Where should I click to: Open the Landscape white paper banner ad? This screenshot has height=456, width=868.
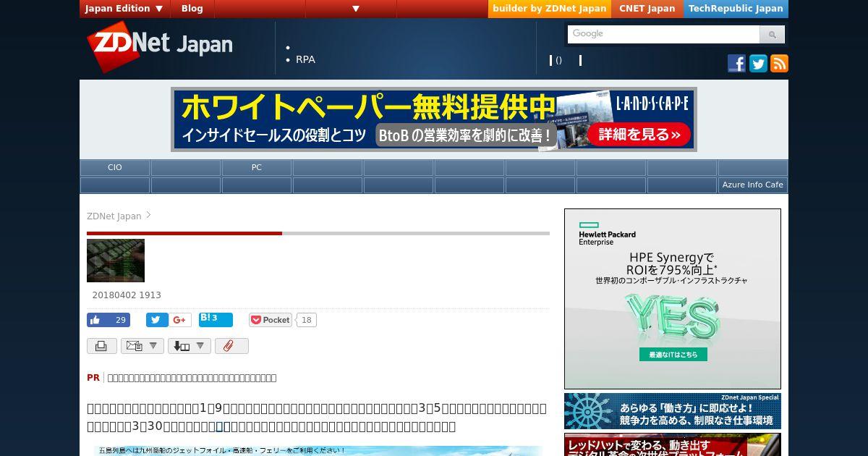click(434, 119)
